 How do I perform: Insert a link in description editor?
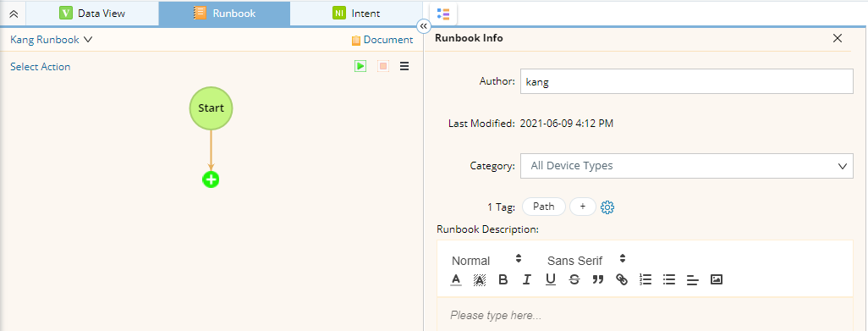click(622, 279)
